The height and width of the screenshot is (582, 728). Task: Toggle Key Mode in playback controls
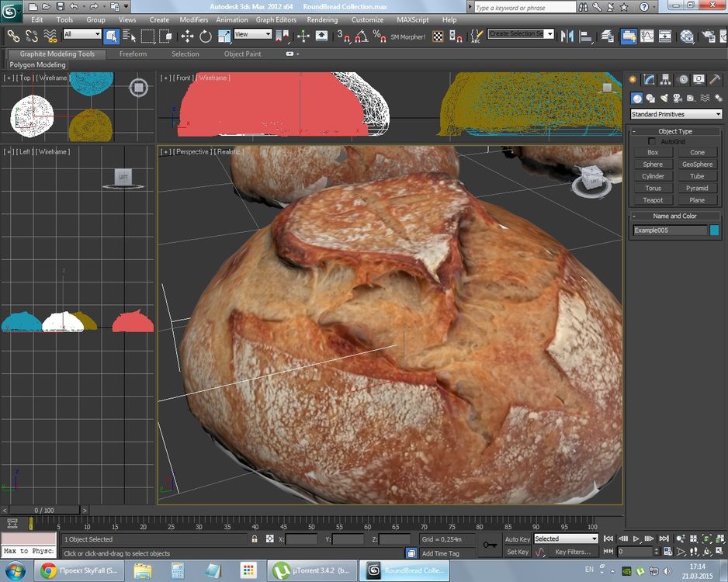coord(608,552)
